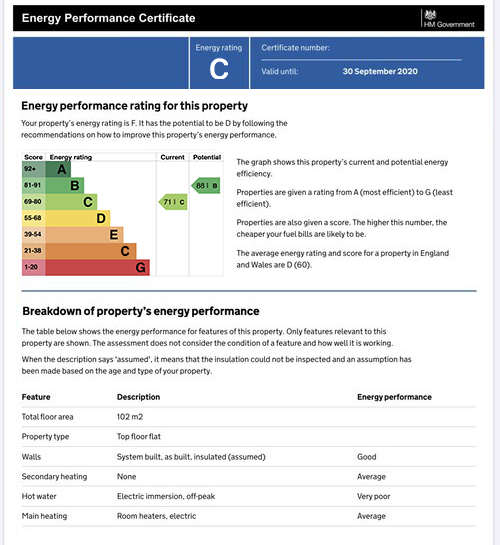Select the current 71 C rating arrow
This screenshot has width=500, height=545.
(173, 202)
